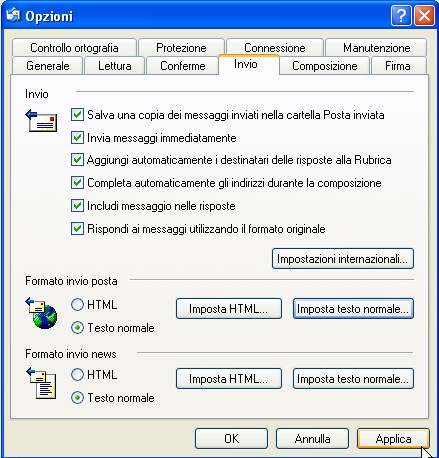Switch to the Composizione tab
439x458 pixels.
pyautogui.click(x=325, y=66)
